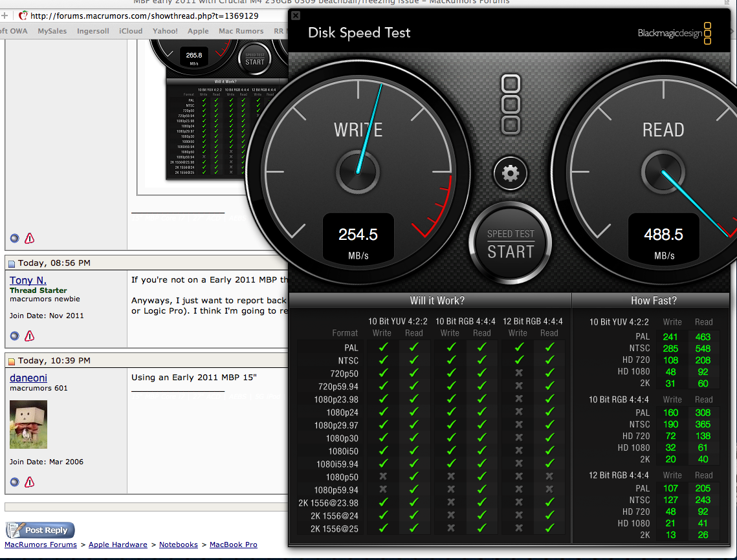Click NTSC 12 Bit RGB read checkmark

(x=549, y=360)
